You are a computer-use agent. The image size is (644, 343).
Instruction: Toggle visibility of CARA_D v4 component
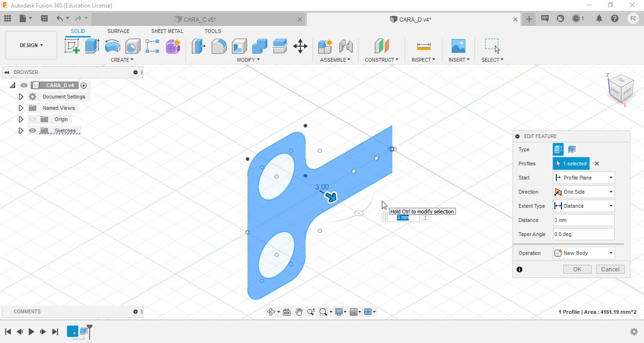click(x=24, y=85)
